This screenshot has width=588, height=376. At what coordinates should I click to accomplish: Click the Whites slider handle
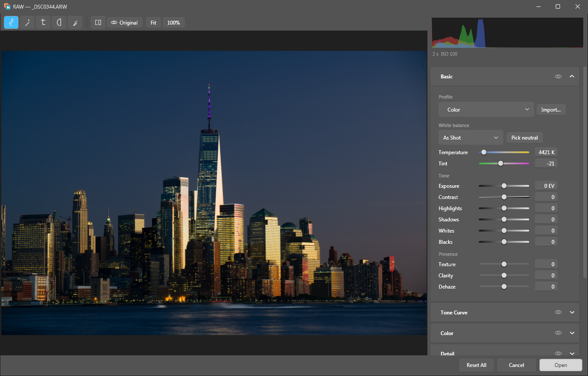(x=504, y=230)
